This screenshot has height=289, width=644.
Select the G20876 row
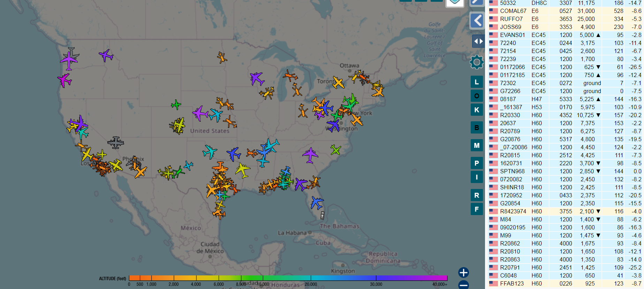(x=565, y=139)
